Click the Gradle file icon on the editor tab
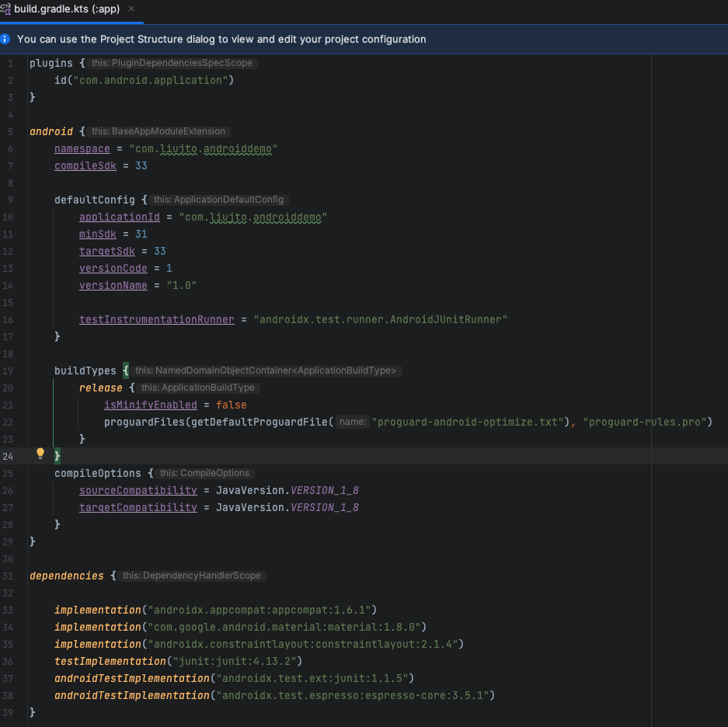This screenshot has width=728, height=727. coord(5,9)
